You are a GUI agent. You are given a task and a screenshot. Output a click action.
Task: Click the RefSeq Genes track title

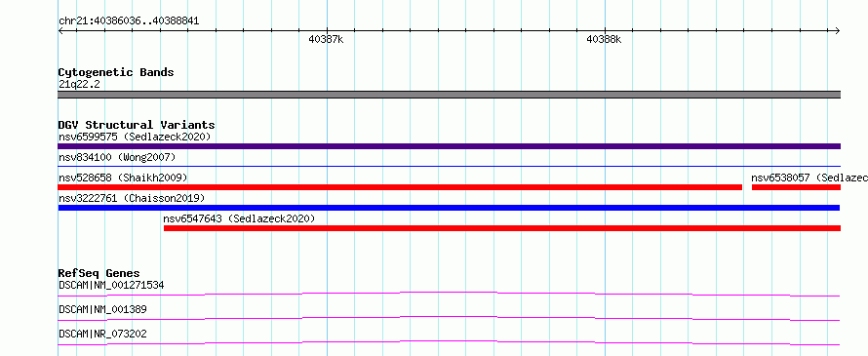[99, 273]
